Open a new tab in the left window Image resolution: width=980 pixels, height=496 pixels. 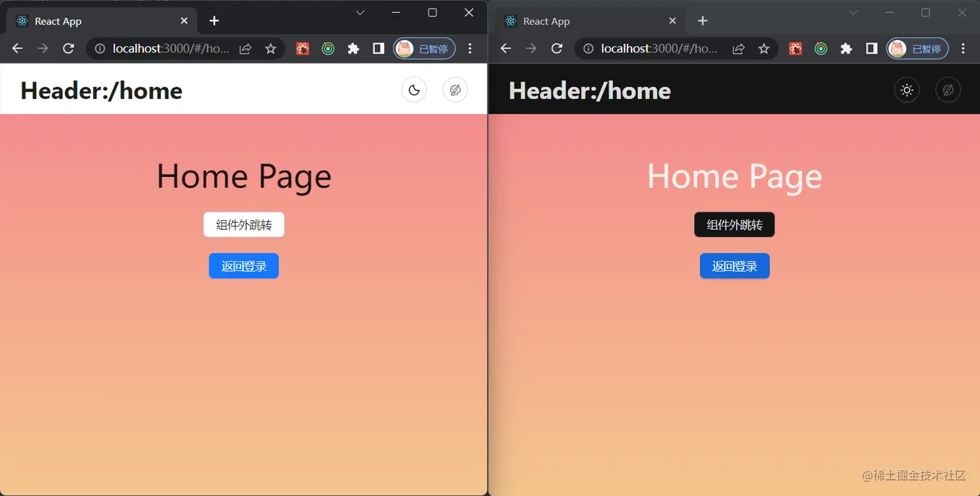[x=215, y=21]
